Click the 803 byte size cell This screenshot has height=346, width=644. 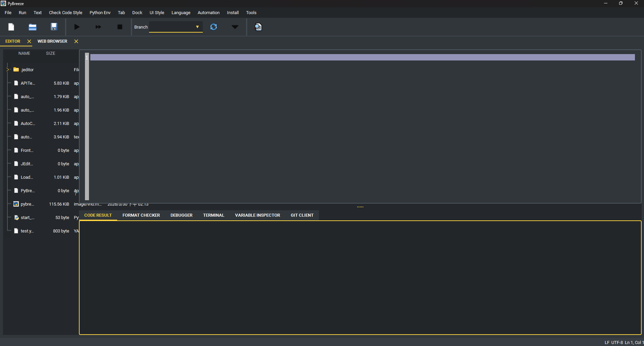click(61, 231)
